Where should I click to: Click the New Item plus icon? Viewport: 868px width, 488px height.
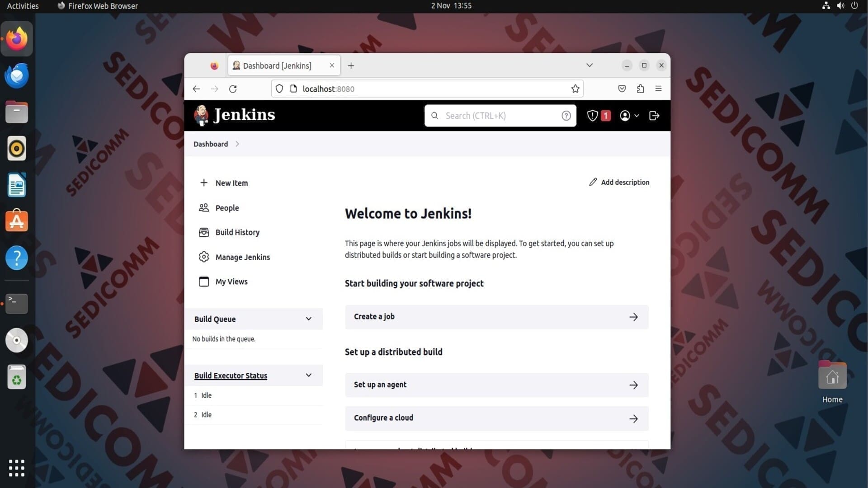pos(204,183)
